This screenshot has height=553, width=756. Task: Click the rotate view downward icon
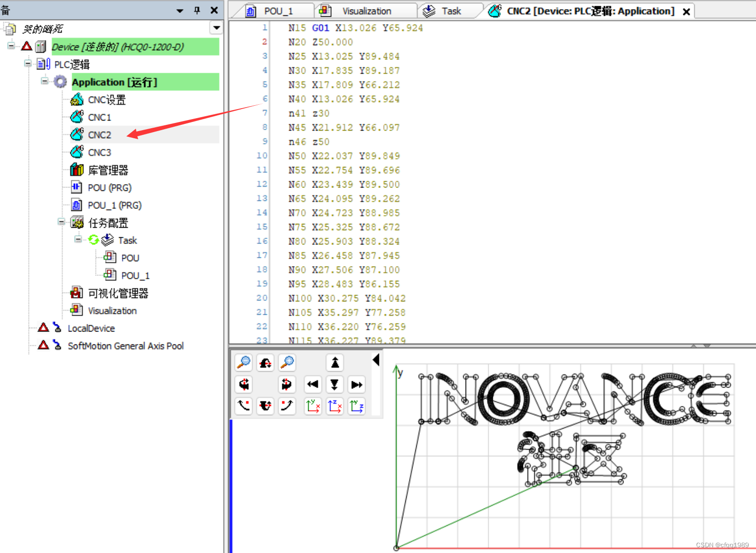(x=266, y=363)
